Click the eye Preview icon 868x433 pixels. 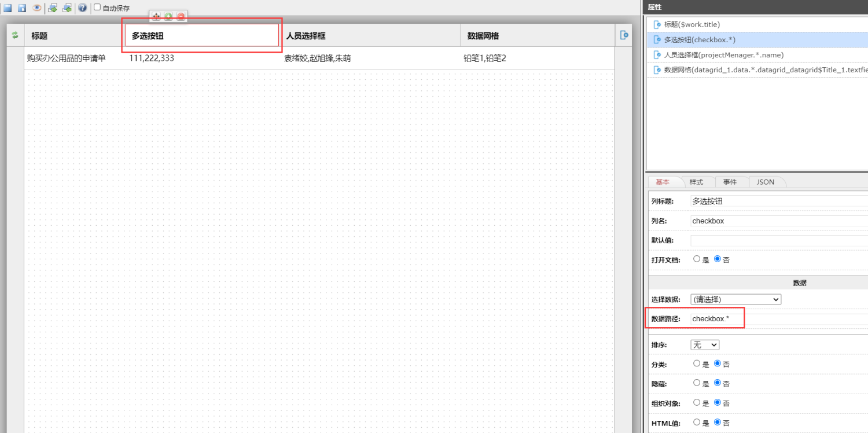click(37, 8)
